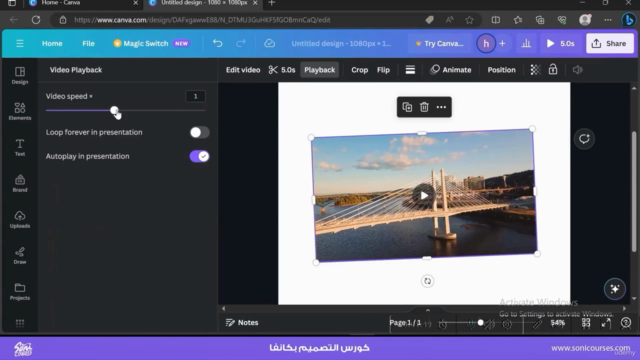Open the Apps grid at sidebar bottom
Image resolution: width=640 pixels, height=360 pixels.
click(20, 323)
